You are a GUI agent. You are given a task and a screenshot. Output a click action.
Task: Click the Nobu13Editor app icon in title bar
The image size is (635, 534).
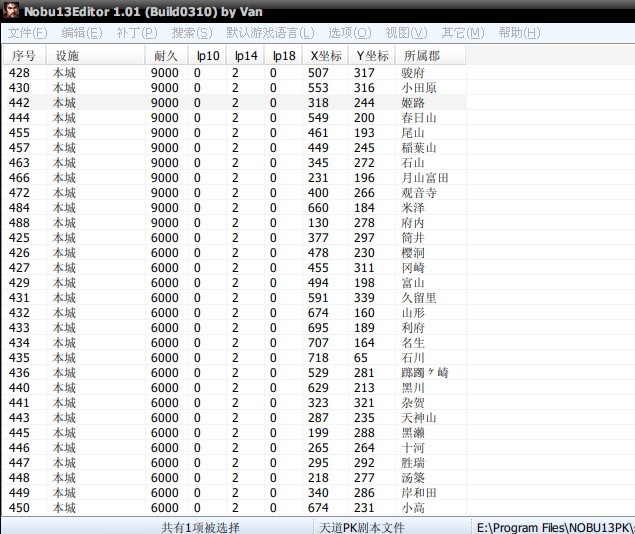11,10
